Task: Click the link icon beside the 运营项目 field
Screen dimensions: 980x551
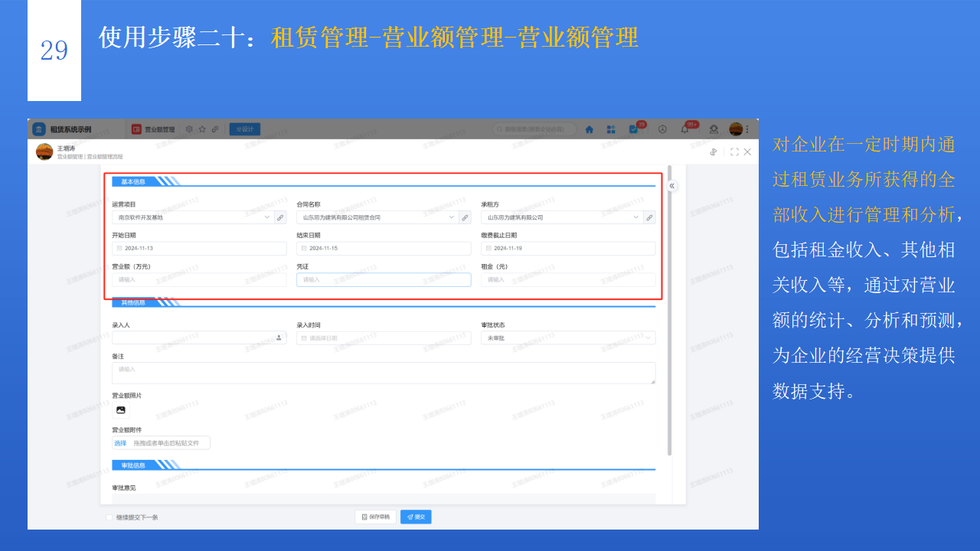Action: pyautogui.click(x=280, y=217)
